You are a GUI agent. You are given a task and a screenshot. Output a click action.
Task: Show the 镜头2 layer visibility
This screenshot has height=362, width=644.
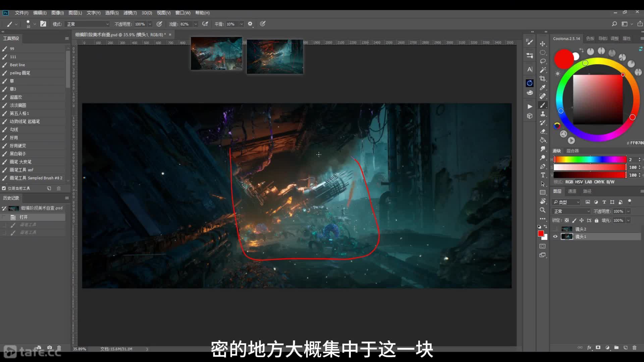coord(555,229)
